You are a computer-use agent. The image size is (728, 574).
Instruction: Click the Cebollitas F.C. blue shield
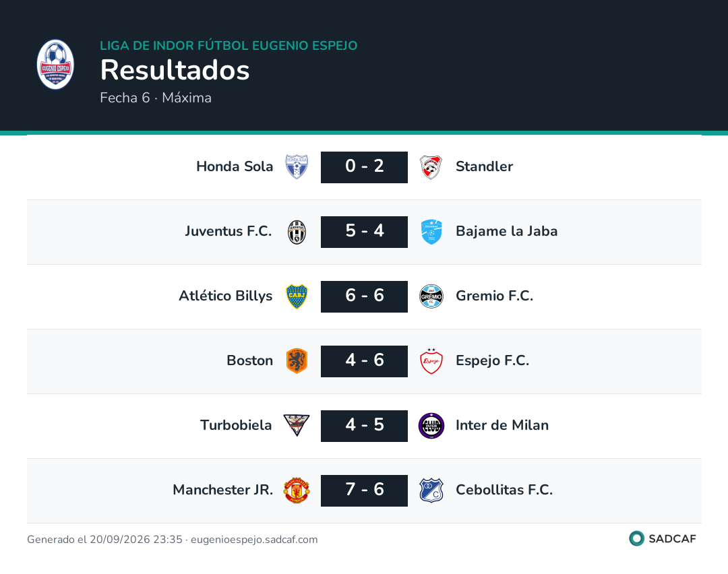(431, 490)
